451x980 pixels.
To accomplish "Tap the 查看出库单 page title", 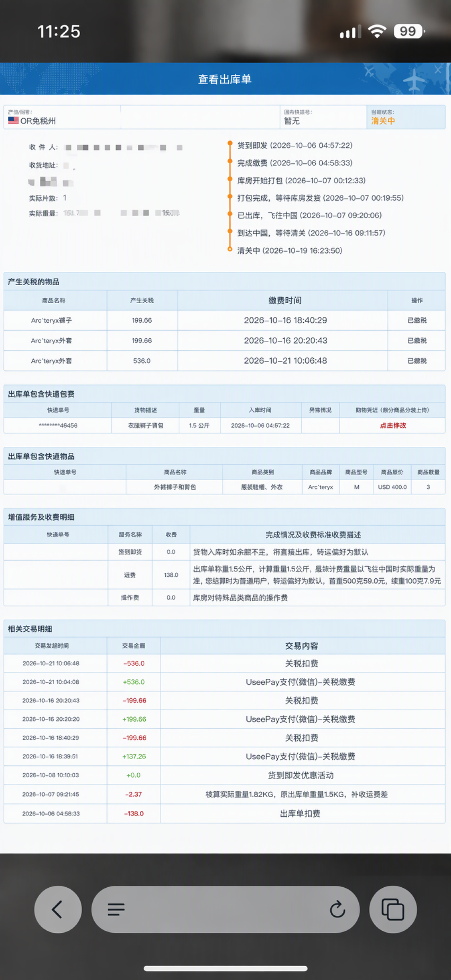I will tap(225, 79).
